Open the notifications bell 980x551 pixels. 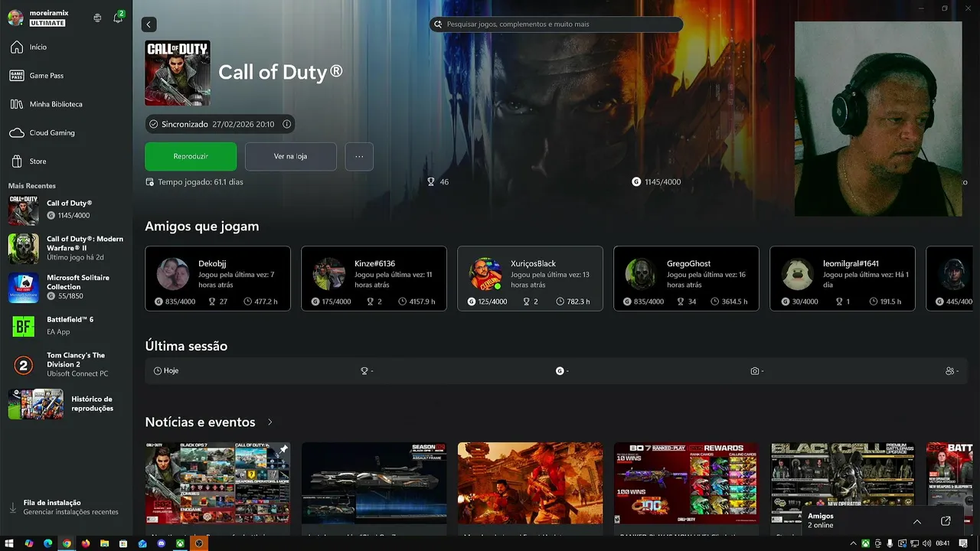click(x=118, y=18)
